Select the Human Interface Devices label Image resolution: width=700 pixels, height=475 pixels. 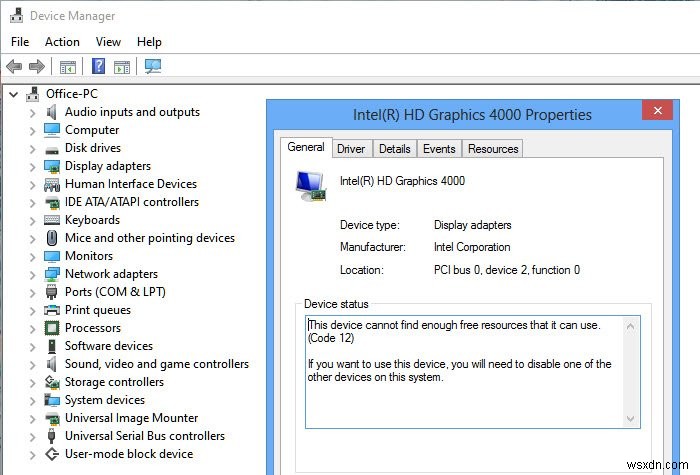[x=131, y=184]
